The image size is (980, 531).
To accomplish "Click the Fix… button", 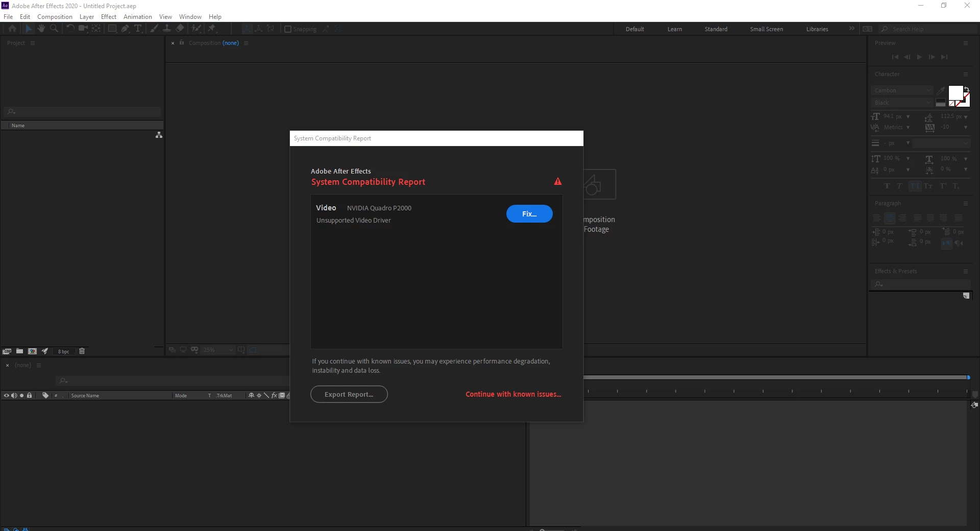I will coord(529,214).
